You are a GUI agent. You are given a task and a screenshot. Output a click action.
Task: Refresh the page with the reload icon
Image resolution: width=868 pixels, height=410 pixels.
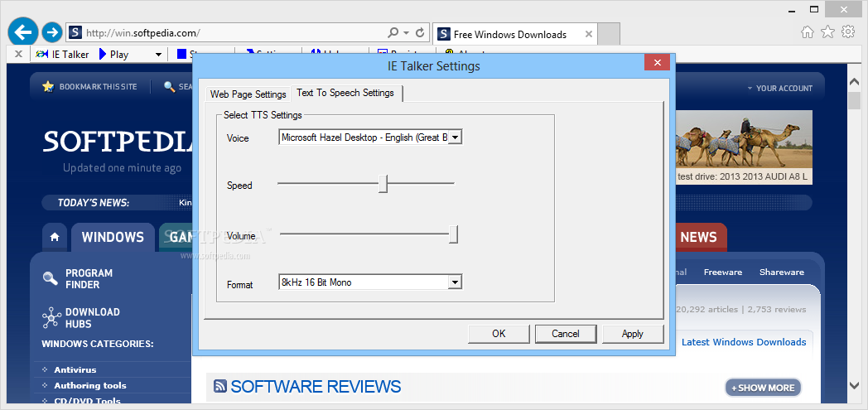[420, 32]
